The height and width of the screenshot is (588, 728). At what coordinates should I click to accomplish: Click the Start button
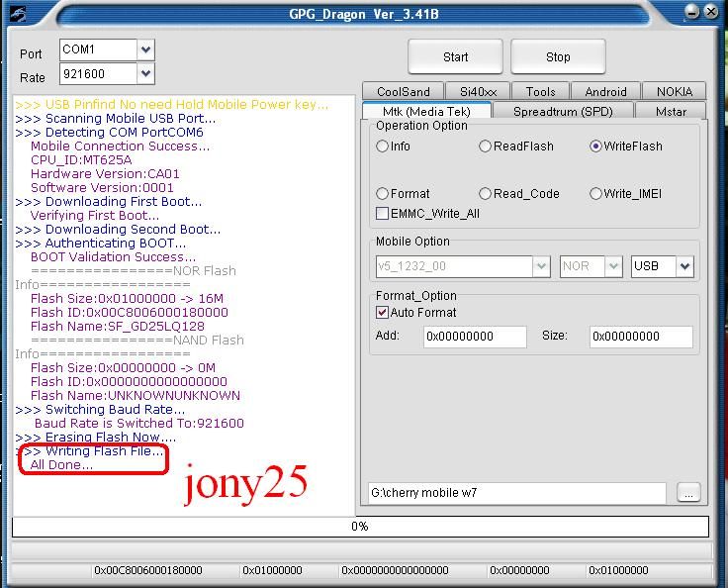[455, 56]
